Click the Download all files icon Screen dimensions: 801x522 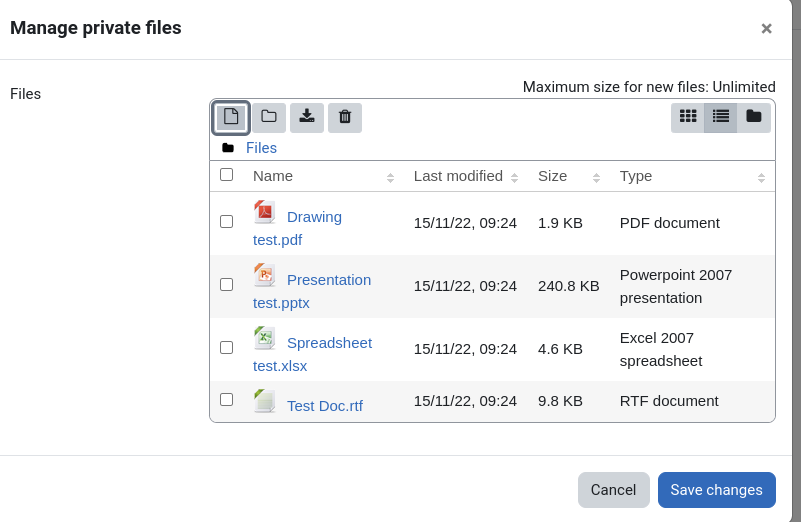pos(307,117)
